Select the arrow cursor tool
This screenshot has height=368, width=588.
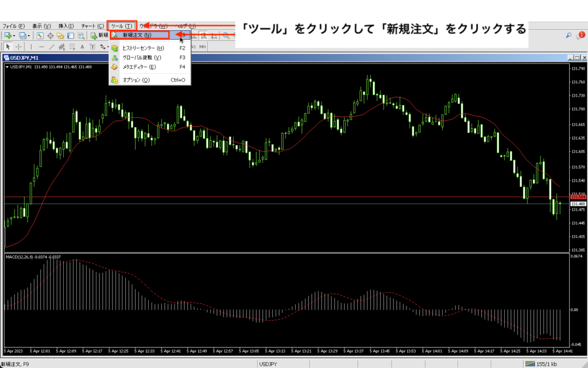[8, 47]
